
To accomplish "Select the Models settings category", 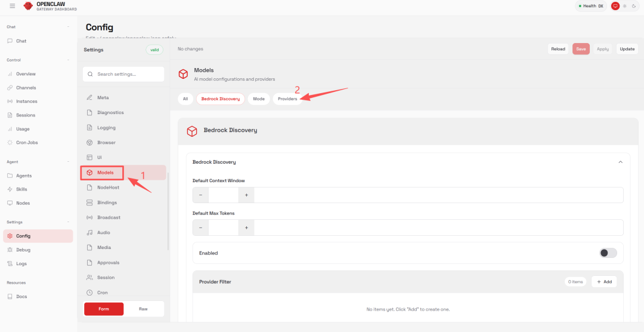I will click(123, 173).
